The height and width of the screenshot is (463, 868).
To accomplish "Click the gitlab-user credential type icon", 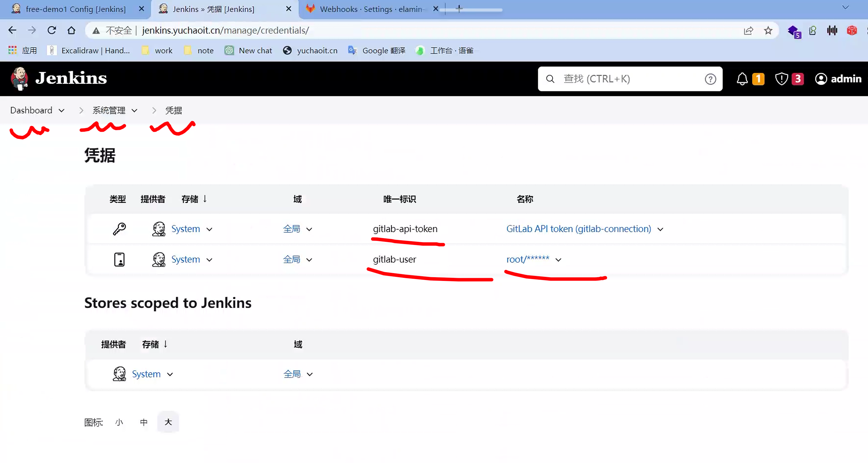I will click(119, 259).
